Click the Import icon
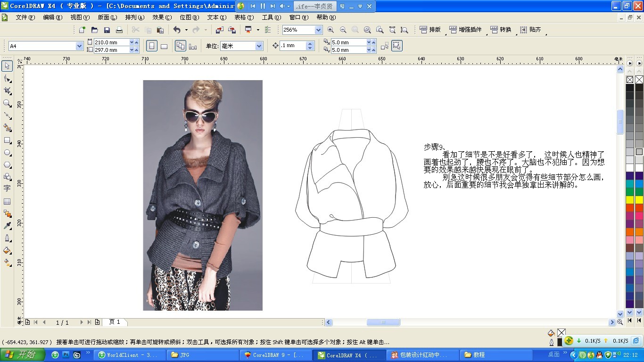Image resolution: width=644 pixels, height=362 pixels. [220, 30]
